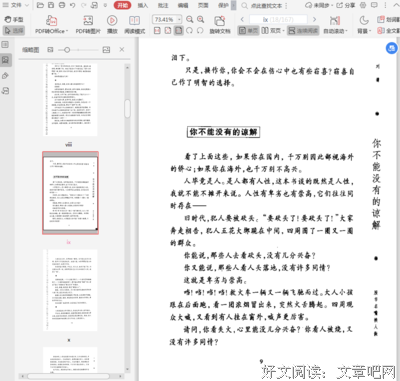This screenshot has height=381, width=400.
Task: Click the 分享 share button
Action: click(x=346, y=5)
